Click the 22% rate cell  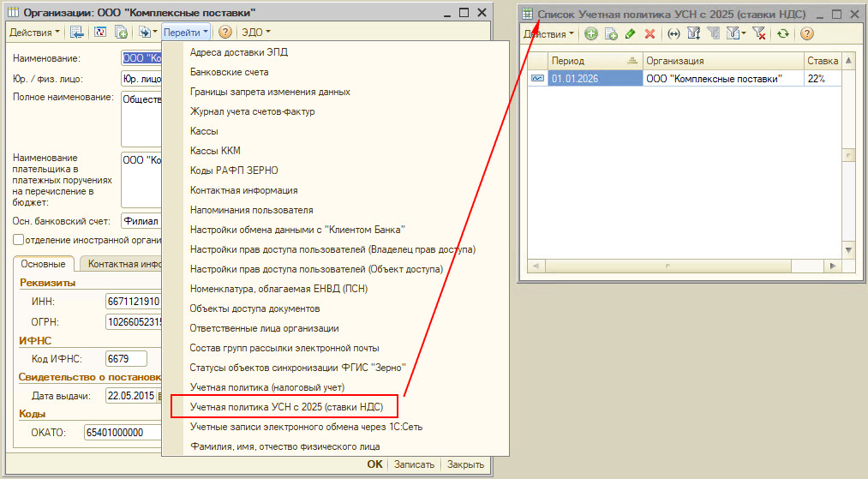point(823,78)
